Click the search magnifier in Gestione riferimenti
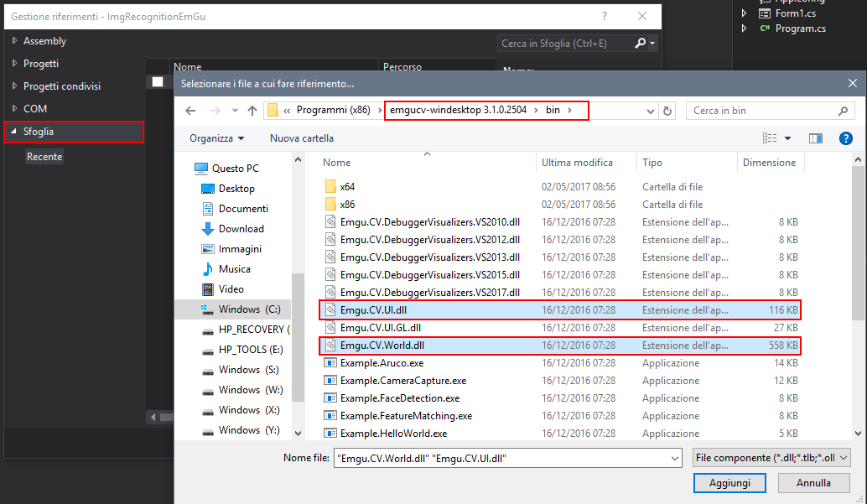The width and height of the screenshot is (867, 504). [x=641, y=43]
